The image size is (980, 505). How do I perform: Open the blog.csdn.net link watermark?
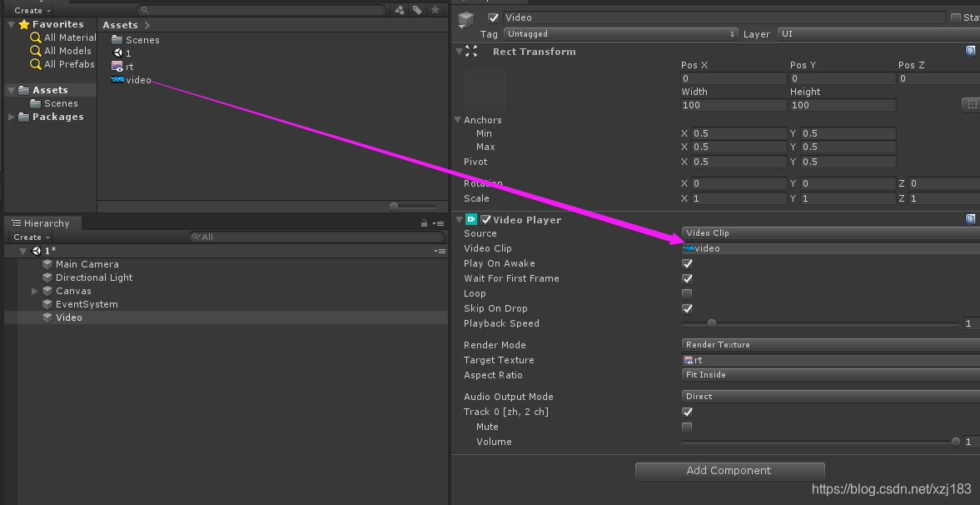click(x=893, y=490)
